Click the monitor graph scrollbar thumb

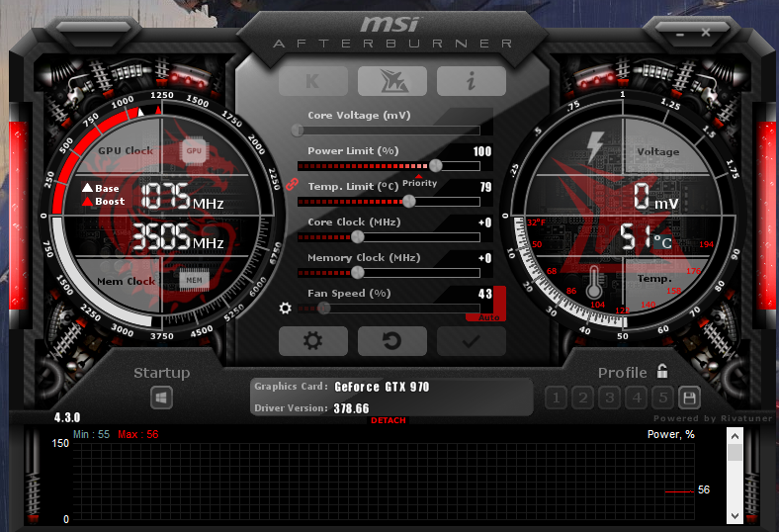pyautogui.click(x=735, y=453)
